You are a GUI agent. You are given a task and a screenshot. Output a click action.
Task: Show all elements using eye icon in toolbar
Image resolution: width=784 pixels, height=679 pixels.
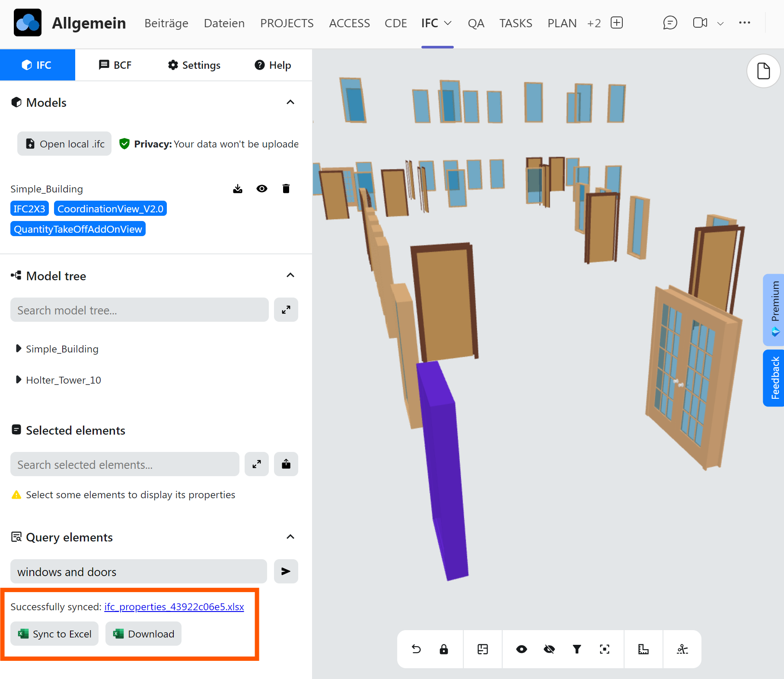coord(522,649)
